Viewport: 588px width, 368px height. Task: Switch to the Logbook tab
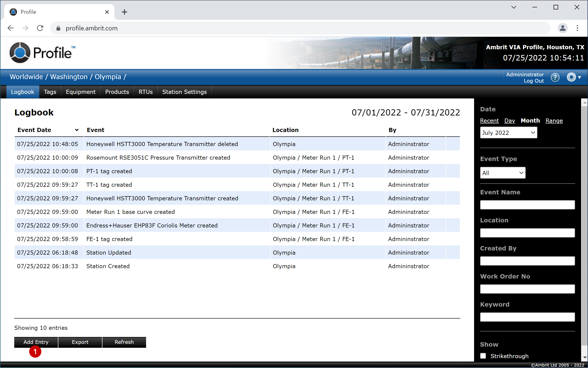coord(23,92)
